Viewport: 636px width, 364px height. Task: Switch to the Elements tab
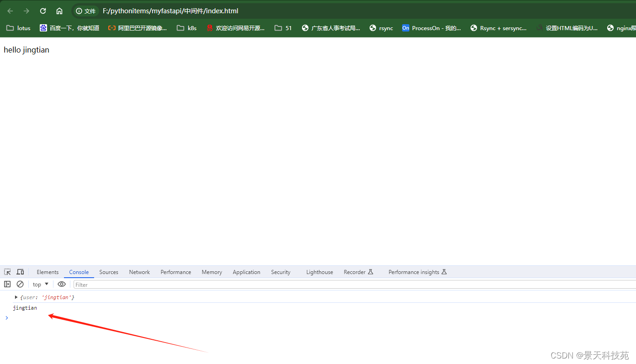click(x=48, y=272)
